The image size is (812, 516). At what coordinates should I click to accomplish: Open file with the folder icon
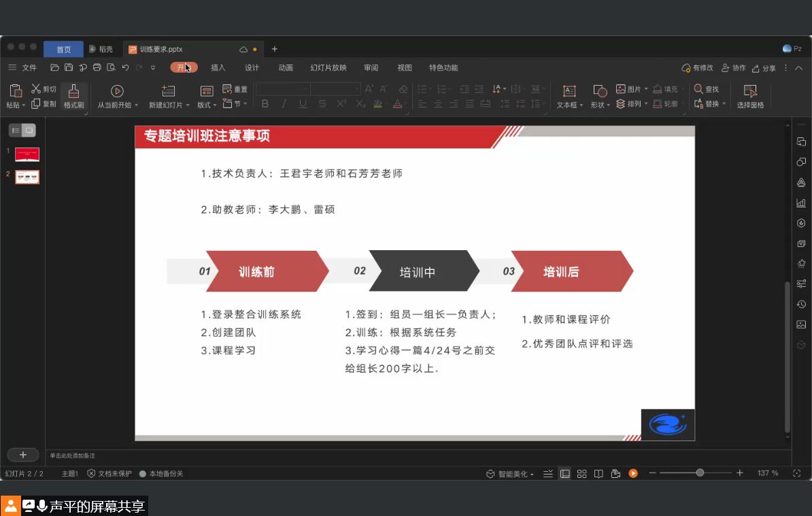click(54, 67)
